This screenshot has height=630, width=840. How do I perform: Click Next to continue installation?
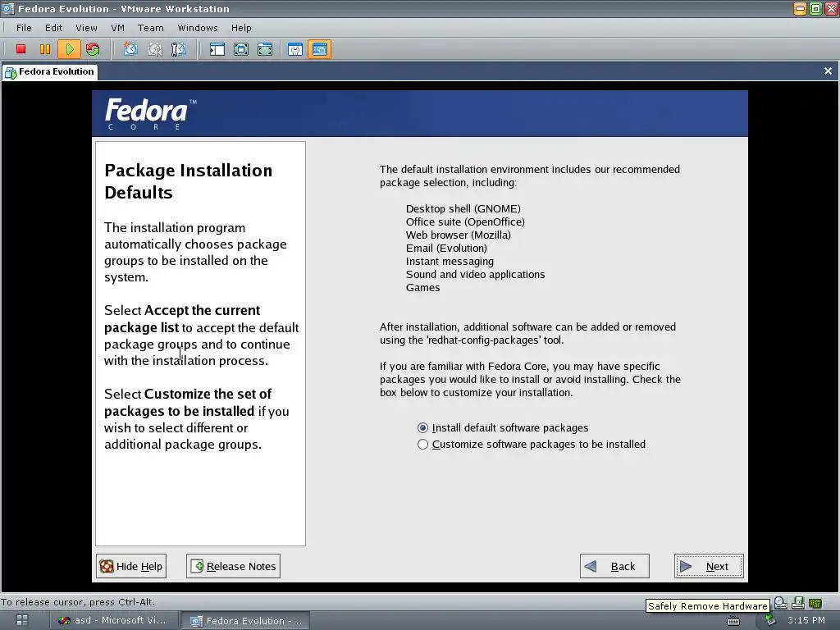click(709, 566)
